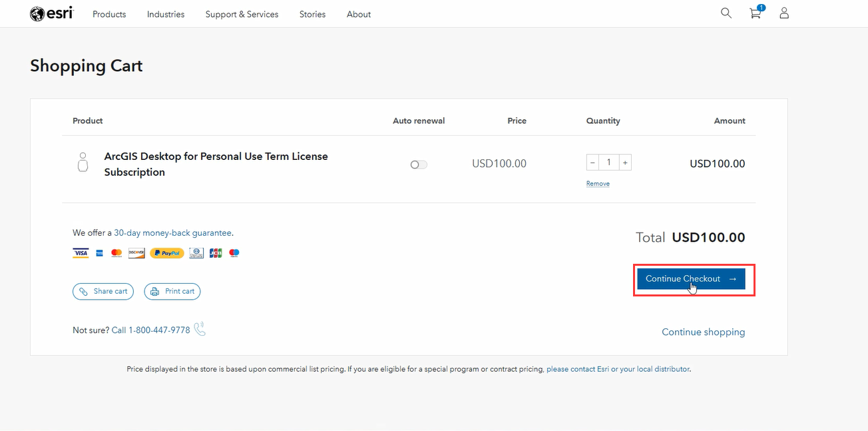The image size is (868, 431).
Task: Click the PayPal payment badge
Action: tap(167, 253)
